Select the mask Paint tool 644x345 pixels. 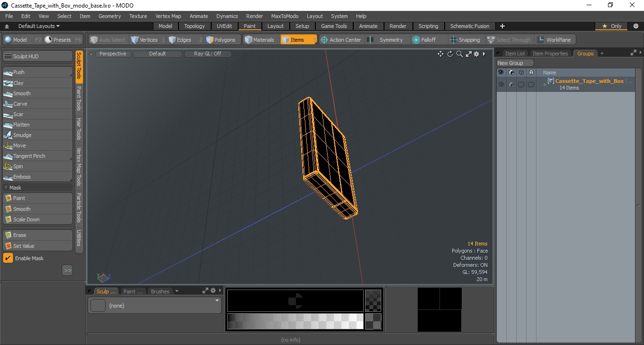point(37,198)
